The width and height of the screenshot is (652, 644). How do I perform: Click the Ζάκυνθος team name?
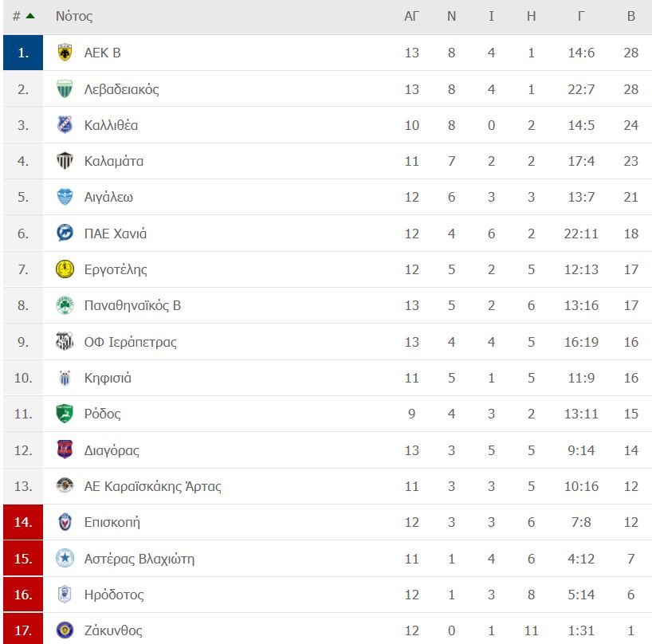click(x=113, y=630)
